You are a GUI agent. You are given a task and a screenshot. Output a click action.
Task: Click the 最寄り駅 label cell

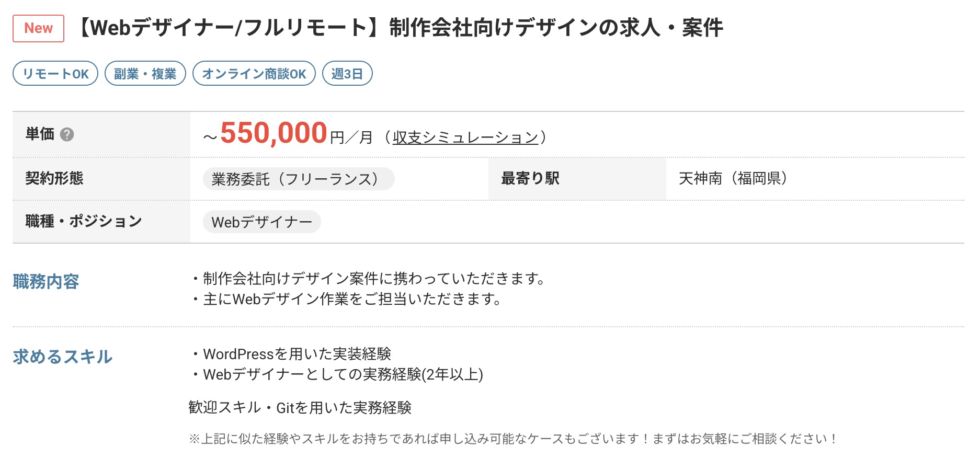tap(577, 179)
